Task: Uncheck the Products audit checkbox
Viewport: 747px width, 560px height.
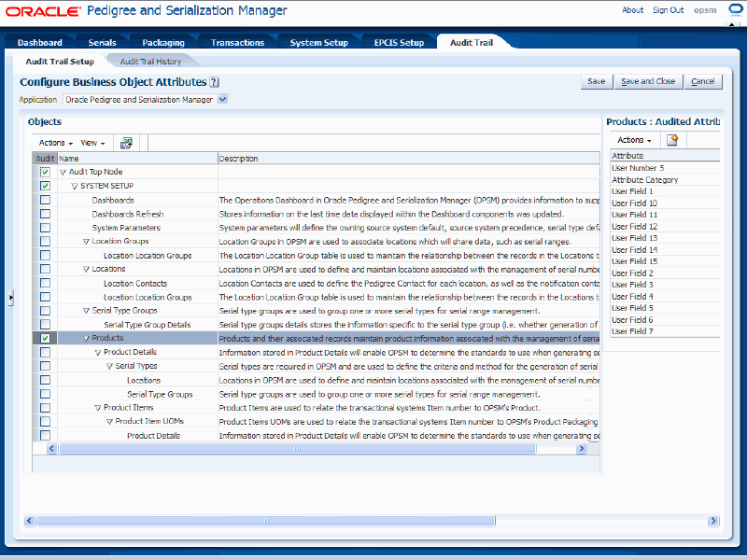Action: click(45, 338)
